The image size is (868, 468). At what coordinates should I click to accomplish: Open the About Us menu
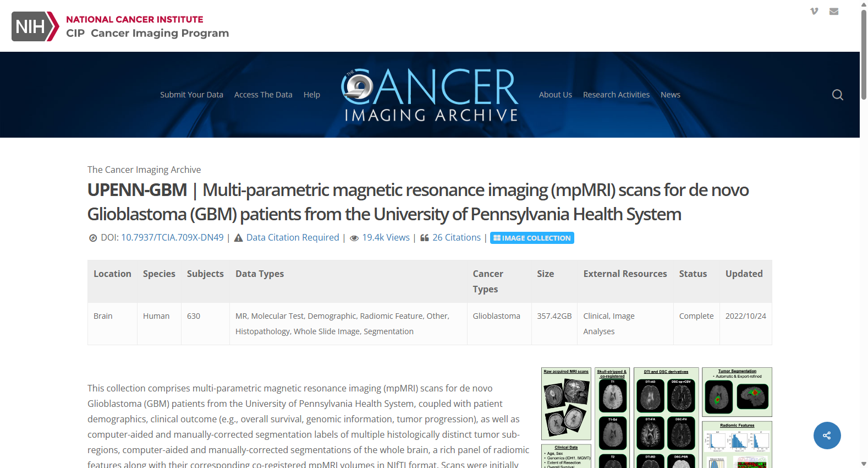[556, 95]
